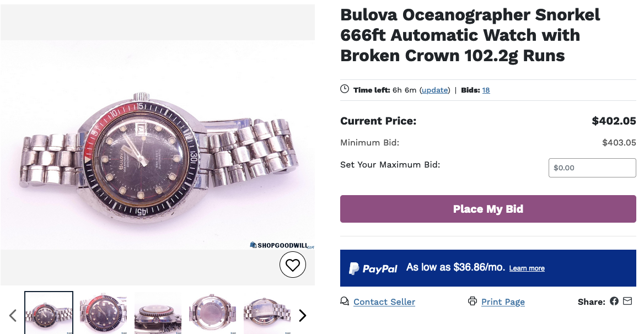Open the Contact Seller link

click(x=384, y=302)
